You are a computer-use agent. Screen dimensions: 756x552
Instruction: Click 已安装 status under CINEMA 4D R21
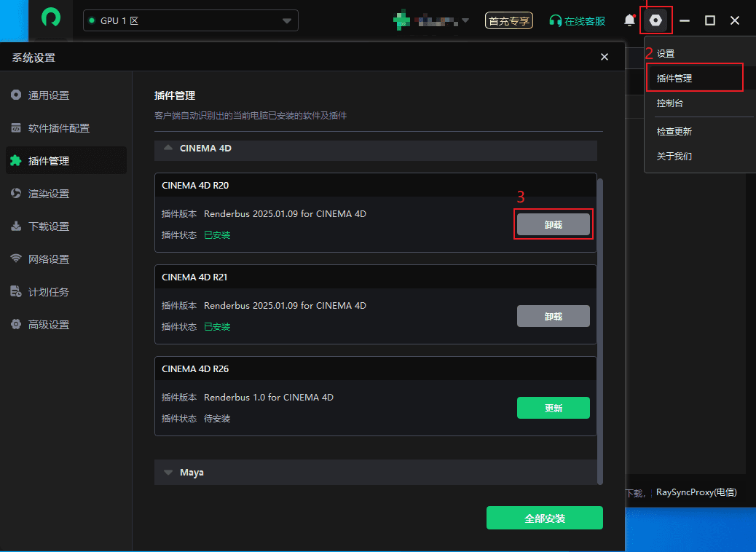(x=217, y=327)
